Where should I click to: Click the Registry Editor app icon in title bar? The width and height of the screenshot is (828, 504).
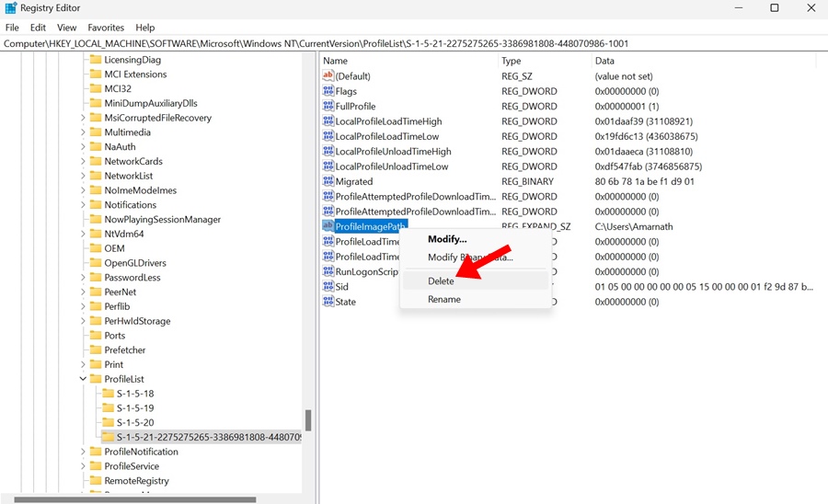tap(10, 8)
